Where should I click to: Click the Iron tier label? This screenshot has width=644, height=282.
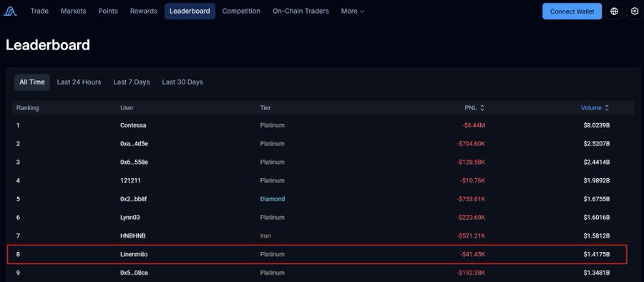pos(265,236)
